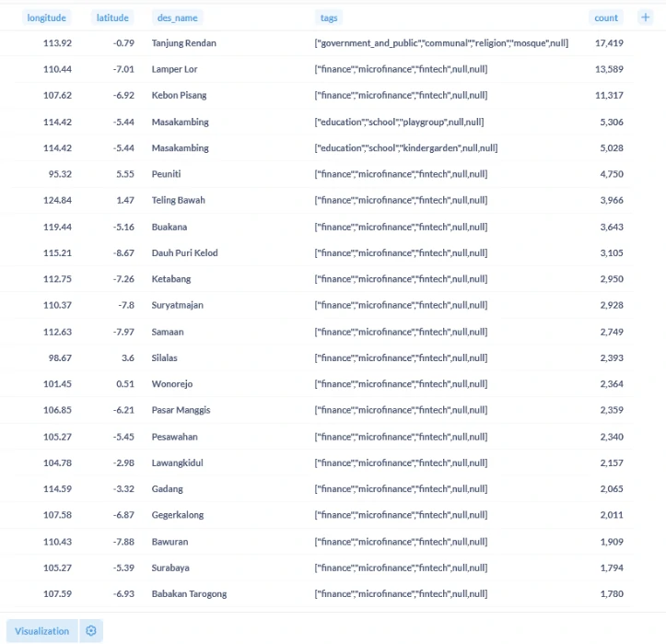The width and height of the screenshot is (666, 644).
Task: Select the Tanjung Rendan name cell
Action: click(x=184, y=43)
